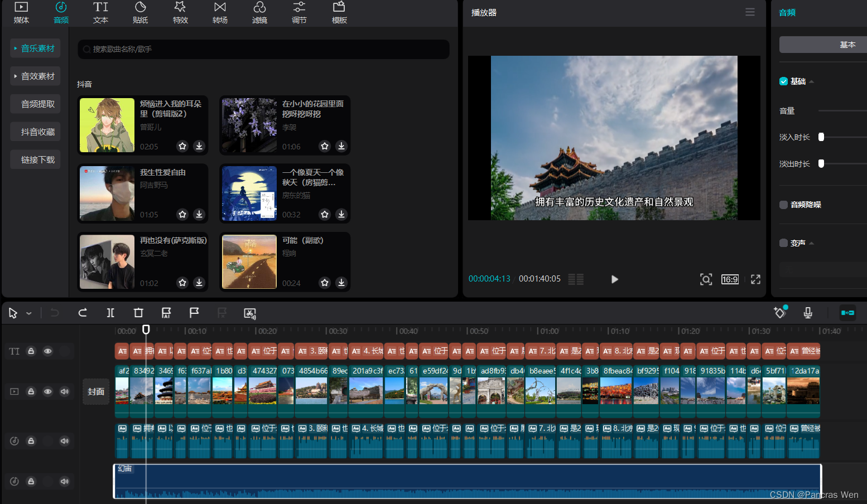Click the 淡入时长 fade-in slider handle
This screenshot has width=867, height=504.
821,137
